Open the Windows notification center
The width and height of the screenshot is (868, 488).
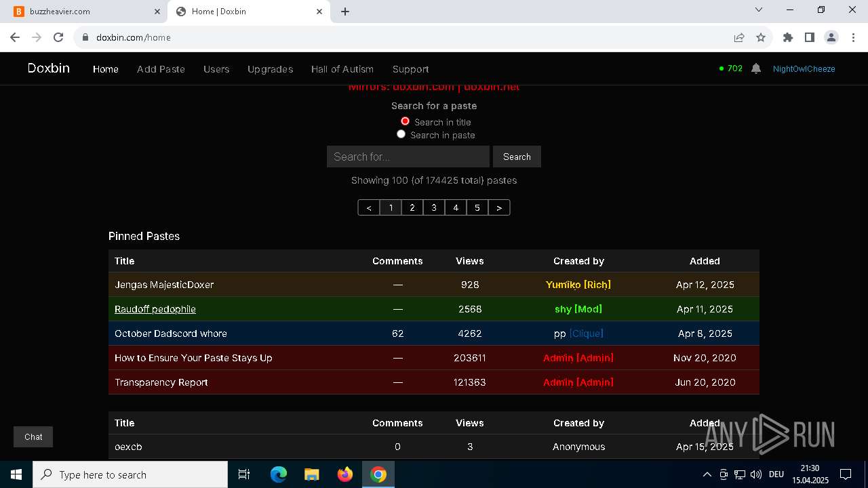point(846,474)
